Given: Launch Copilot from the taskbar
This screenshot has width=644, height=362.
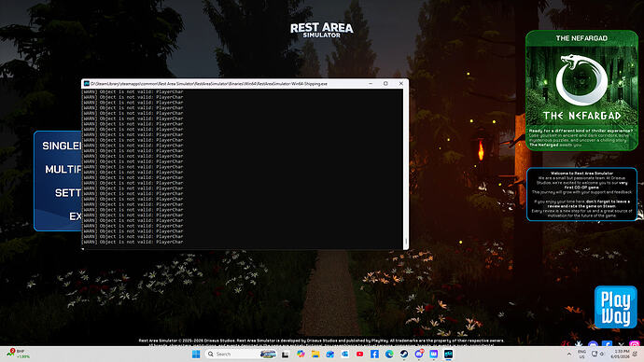Looking at the screenshot, I should pos(301,354).
